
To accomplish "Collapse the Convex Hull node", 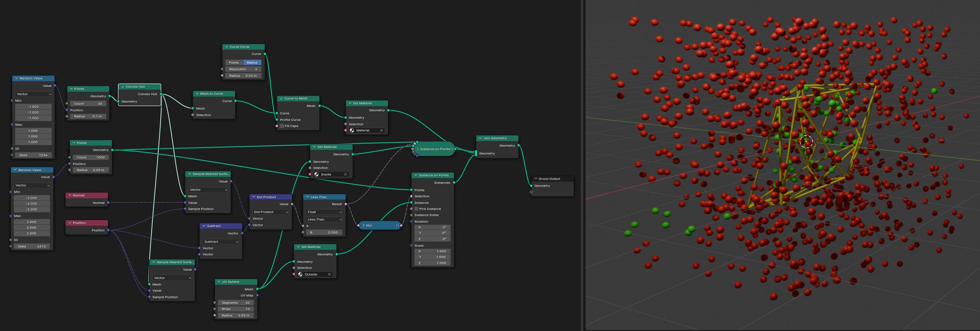I will click(123, 86).
